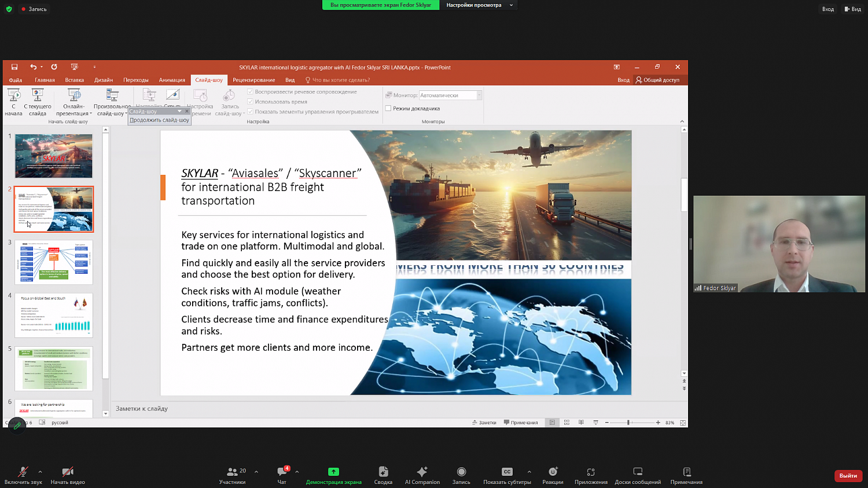Toggle Notes pane (Заметки) in status bar
Screen dimensions: 868x488
coord(484,423)
